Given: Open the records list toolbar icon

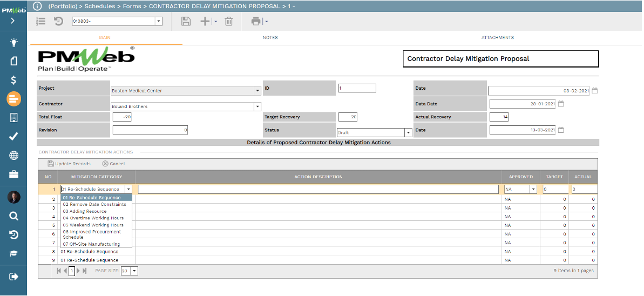Looking at the screenshot, I should click(x=40, y=22).
